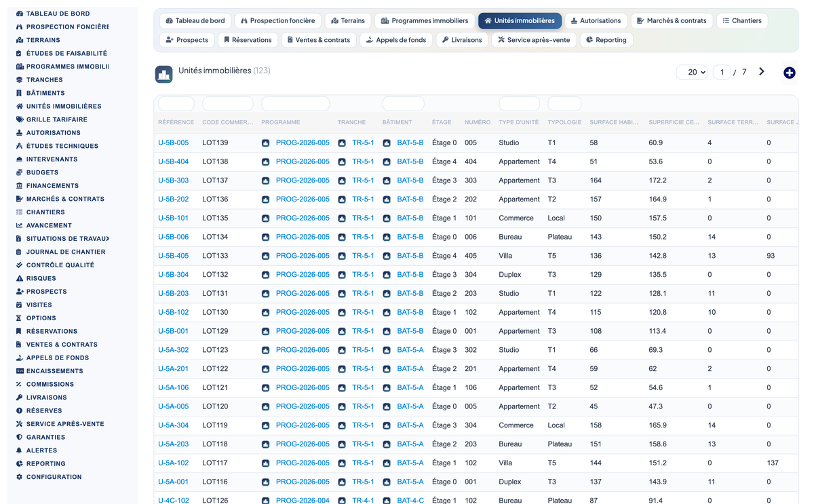Click the Risques warning triangle icon
Viewport: 814px width, 504px height.
point(20,278)
